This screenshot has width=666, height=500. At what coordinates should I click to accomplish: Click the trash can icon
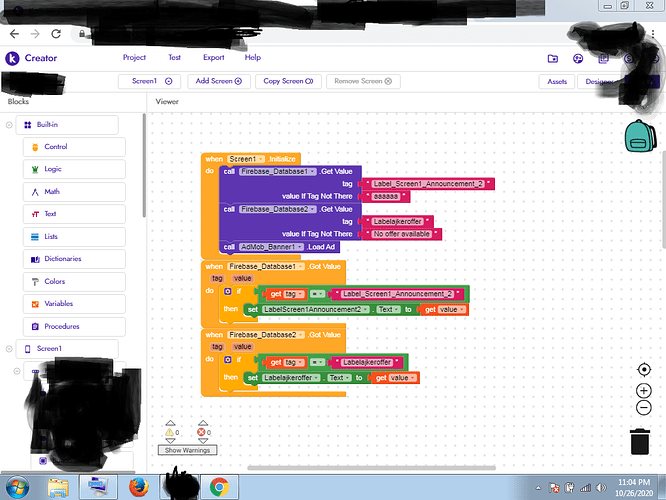click(x=640, y=442)
